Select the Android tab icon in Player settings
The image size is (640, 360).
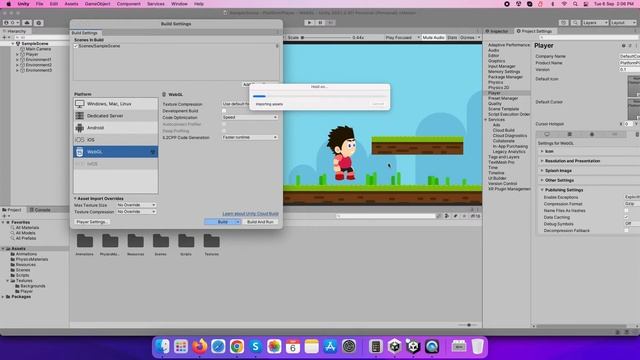click(592, 134)
